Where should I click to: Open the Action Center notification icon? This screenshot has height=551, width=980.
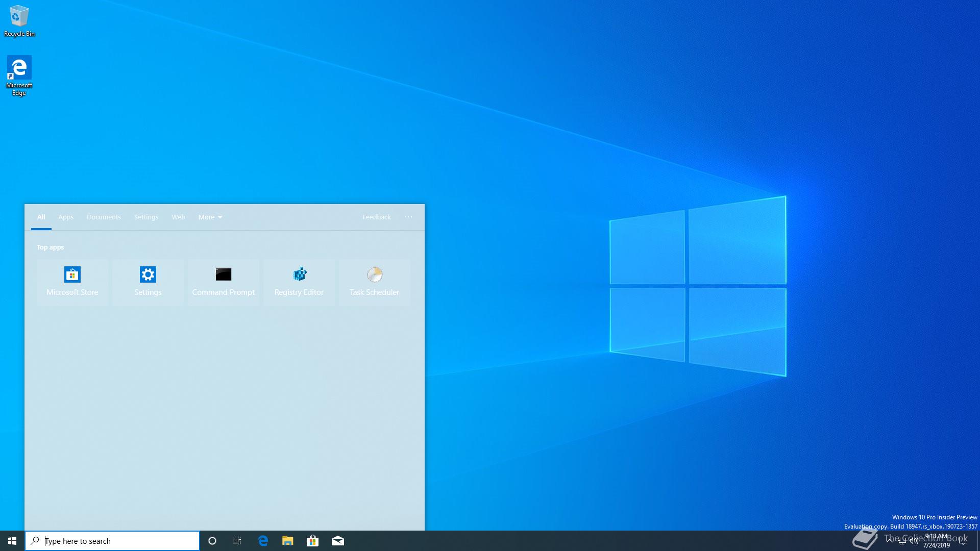click(x=963, y=541)
